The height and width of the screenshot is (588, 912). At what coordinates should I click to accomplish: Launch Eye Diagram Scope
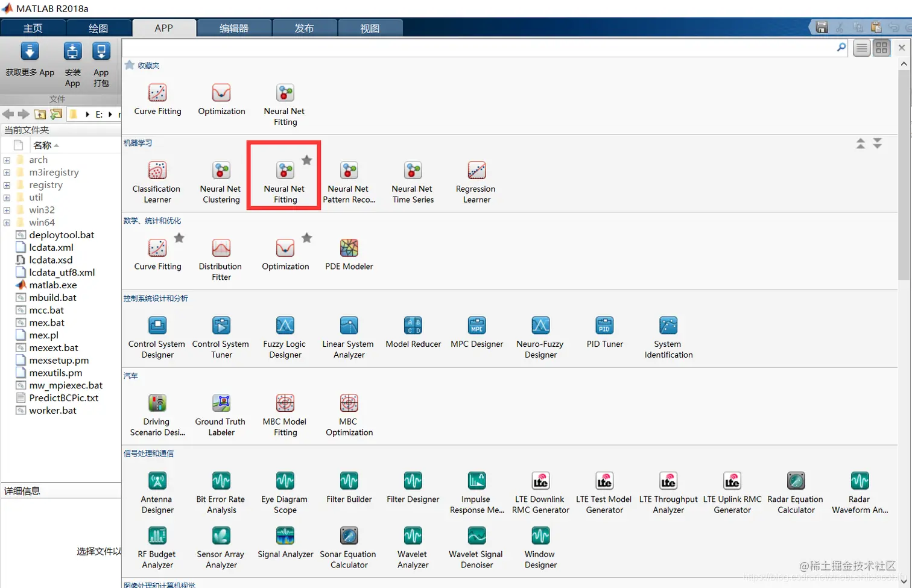coord(285,493)
